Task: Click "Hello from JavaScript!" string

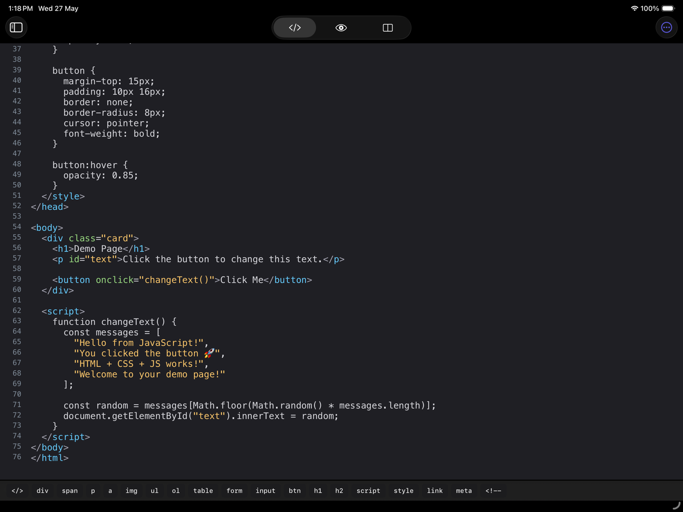Action: (139, 343)
